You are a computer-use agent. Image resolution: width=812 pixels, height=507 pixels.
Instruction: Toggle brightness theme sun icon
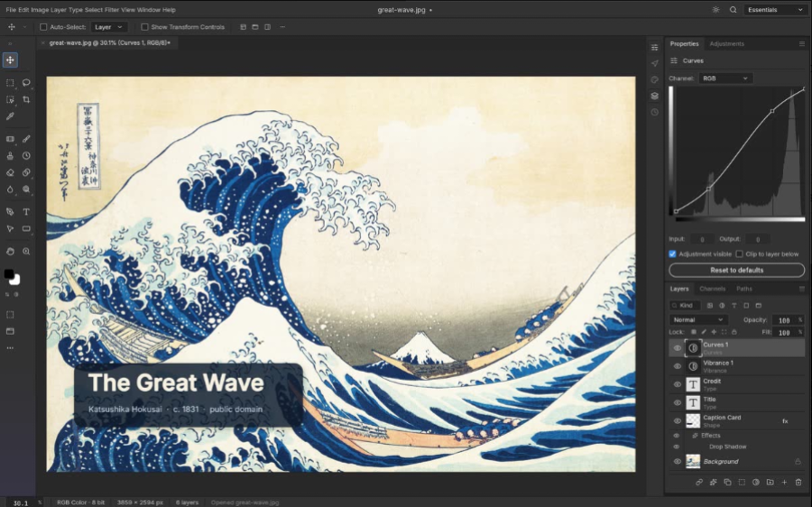(x=715, y=10)
